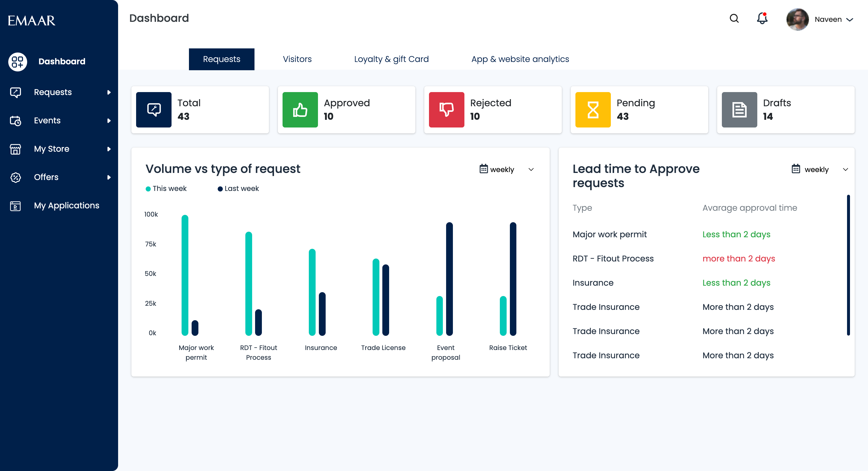This screenshot has height=471, width=868.
Task: Open search with the magnifier icon
Action: [x=734, y=19]
